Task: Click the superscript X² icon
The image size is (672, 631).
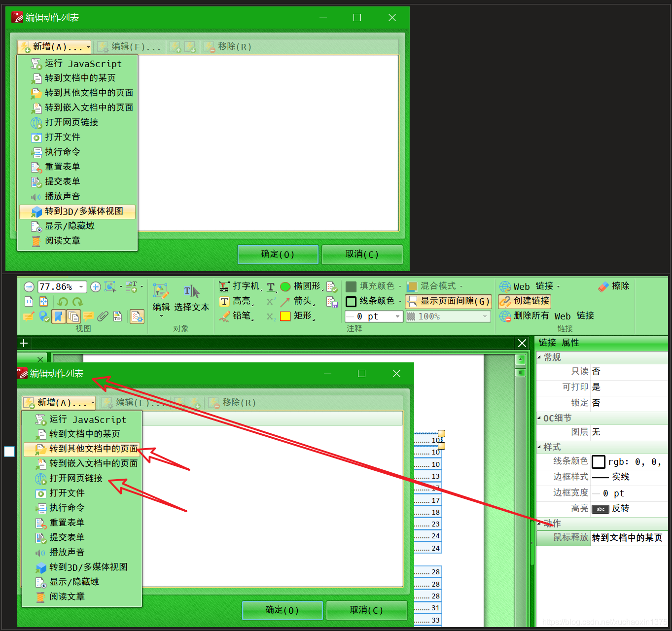Action: (271, 302)
